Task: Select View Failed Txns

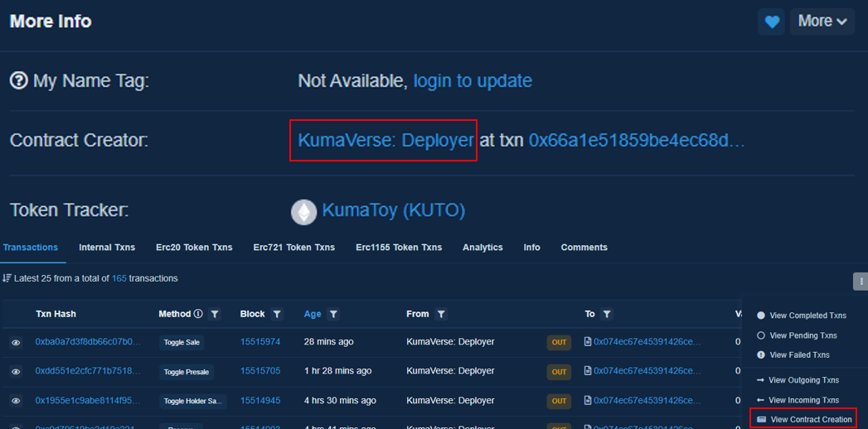Action: 793,355
